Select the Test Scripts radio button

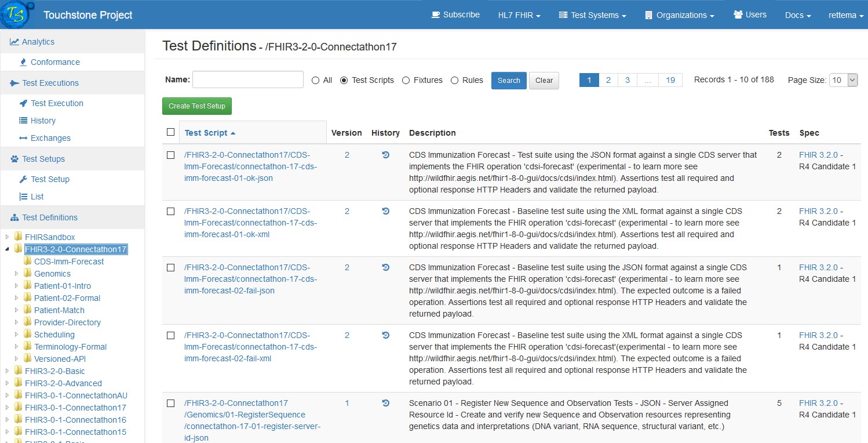(344, 81)
